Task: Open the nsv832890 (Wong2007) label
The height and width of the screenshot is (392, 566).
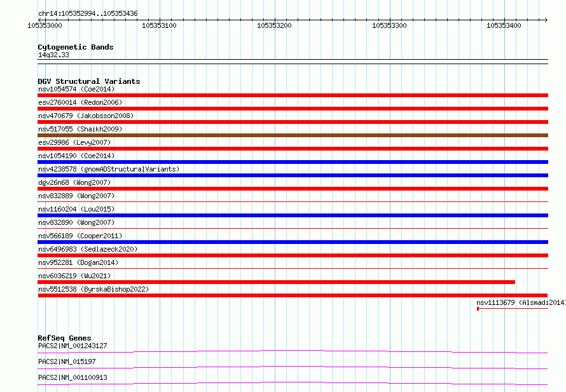Action: click(76, 222)
